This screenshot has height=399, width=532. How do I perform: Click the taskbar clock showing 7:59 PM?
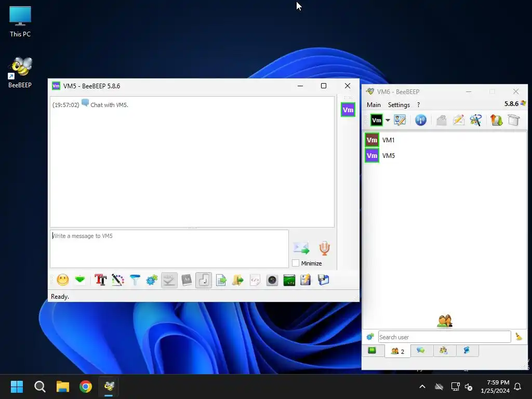tap(495, 387)
